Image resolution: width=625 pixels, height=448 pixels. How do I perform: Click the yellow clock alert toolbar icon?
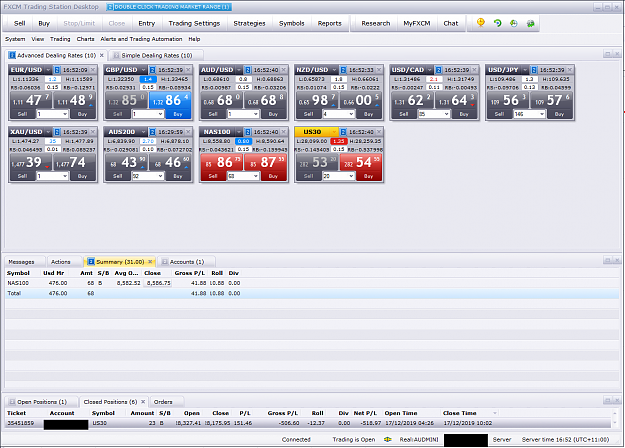point(481,23)
